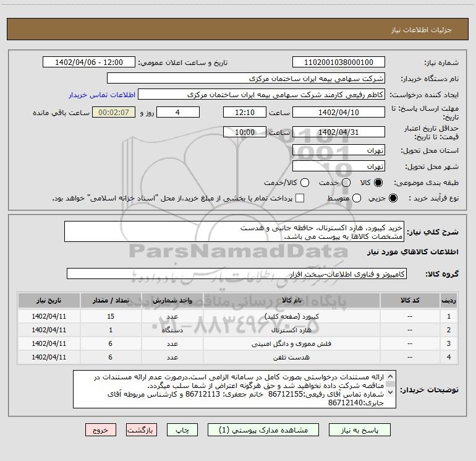The width and height of the screenshot is (476, 461).
Task: Select the فلش مموری و دانگل امنیتی cell
Action: [291, 343]
